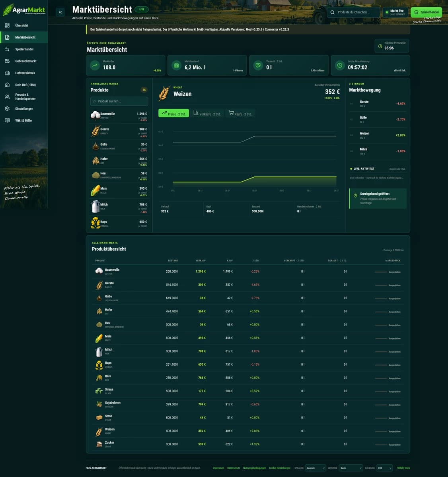448x477 pixels.
Task: Open Dein Hof (Höfe) in the sidebar
Action: (24, 85)
